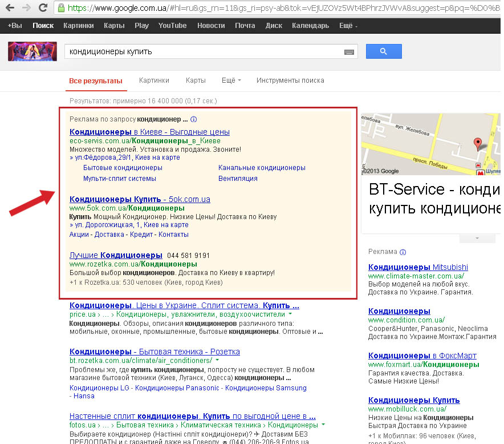Open result Кондиционеры - Бытовая техника - Розетка
Image resolution: width=504 pixels, height=444 pixels.
click(x=155, y=352)
